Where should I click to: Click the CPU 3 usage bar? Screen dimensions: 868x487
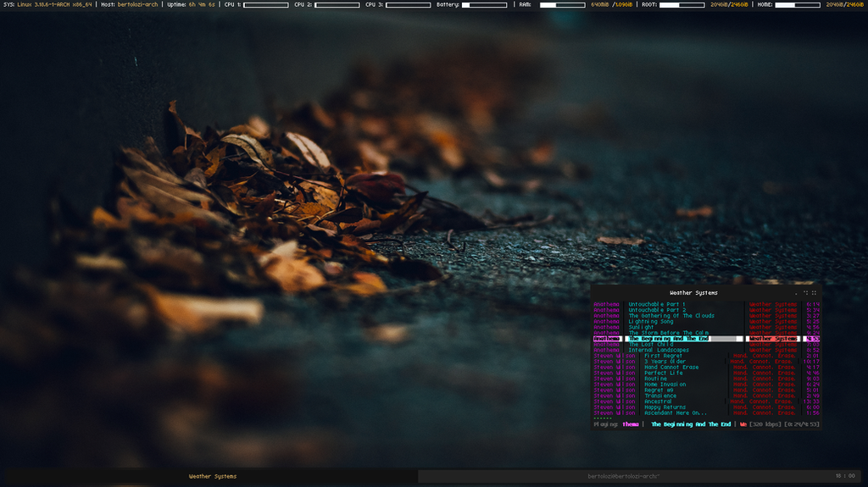tap(408, 5)
